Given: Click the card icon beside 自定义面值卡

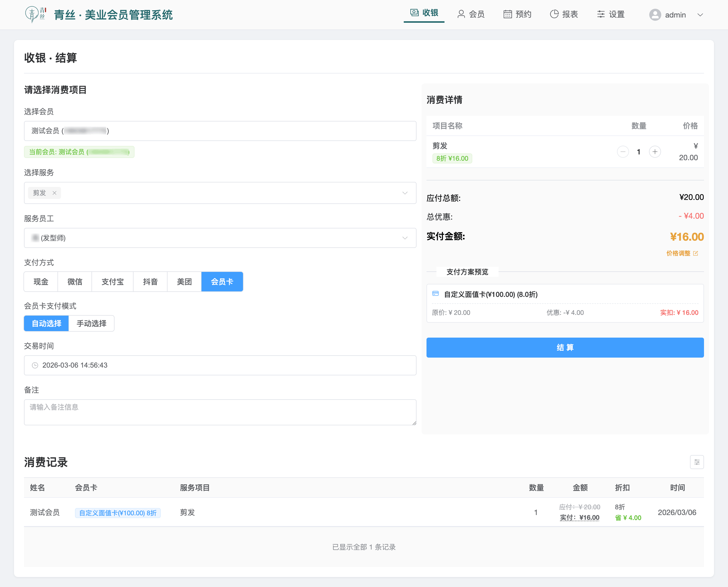Looking at the screenshot, I should (436, 294).
